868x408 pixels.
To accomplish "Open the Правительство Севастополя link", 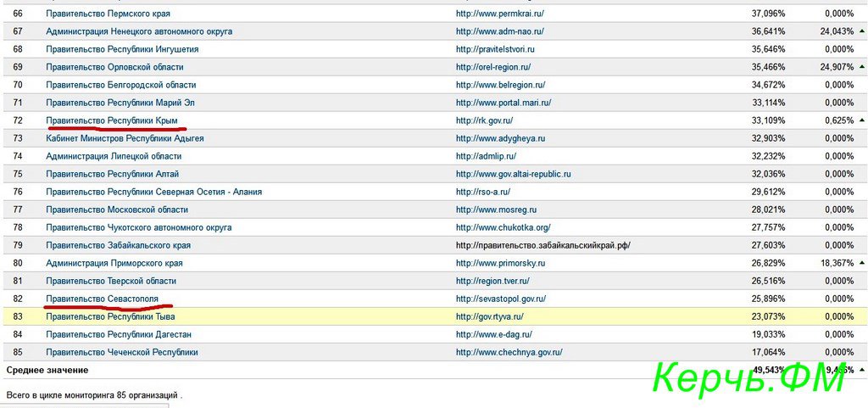I will coord(102,299).
